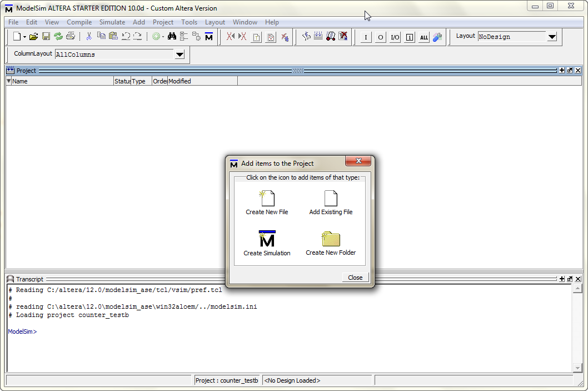This screenshot has height=391, width=588.
Task: Click the ColumnLayout AllColumns text field
Action: [114, 55]
